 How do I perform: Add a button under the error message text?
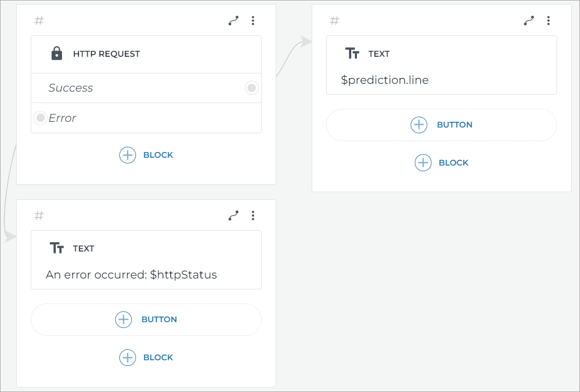tap(146, 320)
